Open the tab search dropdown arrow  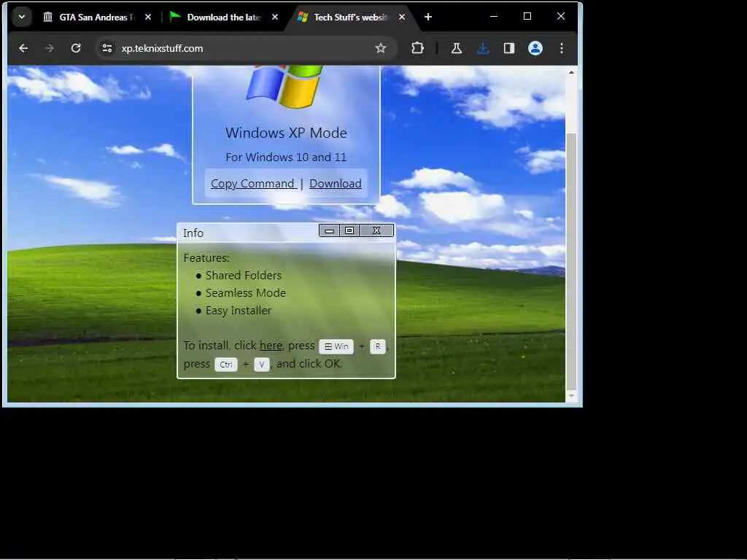(21, 17)
